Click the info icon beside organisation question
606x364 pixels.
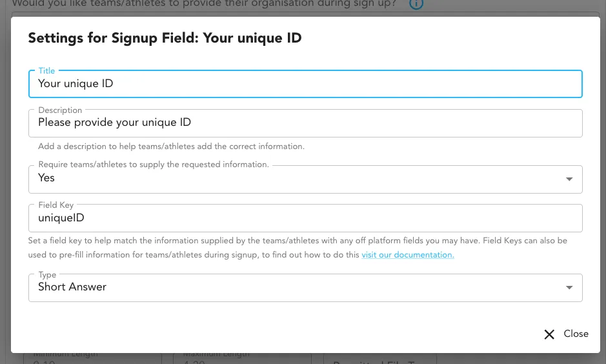click(416, 4)
